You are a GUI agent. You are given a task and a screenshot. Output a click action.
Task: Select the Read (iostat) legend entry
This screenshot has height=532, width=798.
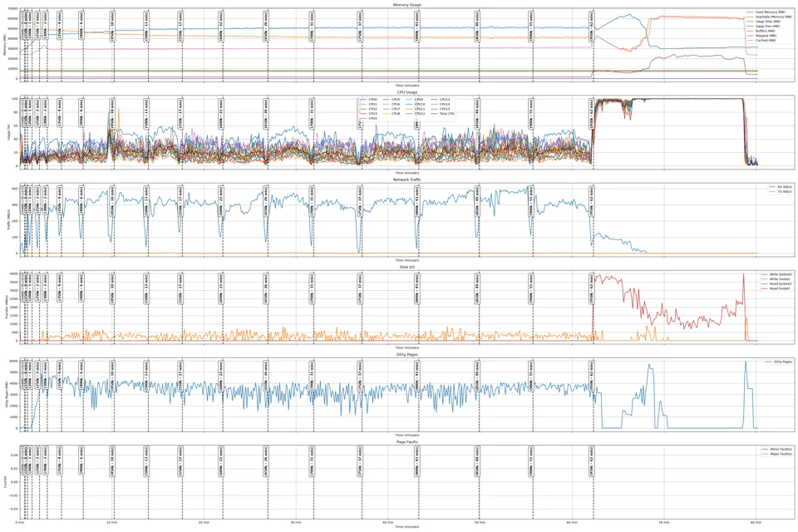[776, 288]
